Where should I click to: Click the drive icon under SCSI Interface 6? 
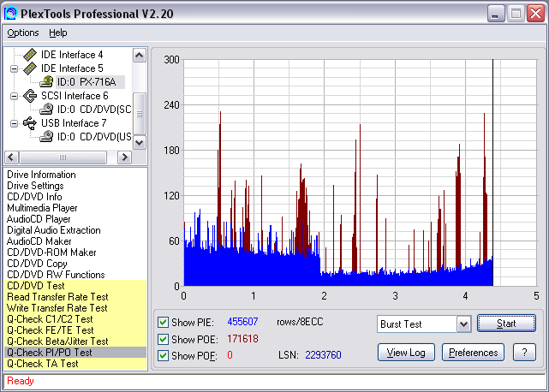(46, 110)
